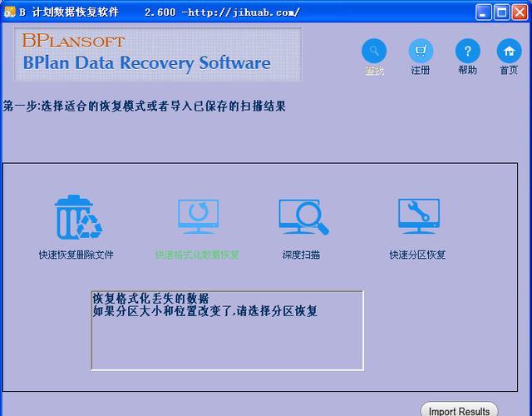Click the app icon in title bar

tap(10, 12)
